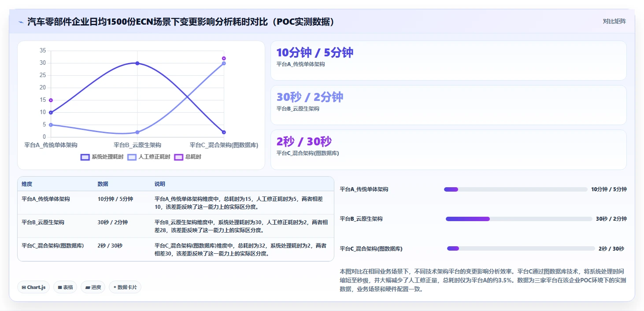Click the summary paragraph starting 本图对比
This screenshot has width=644, height=311.
click(x=483, y=280)
